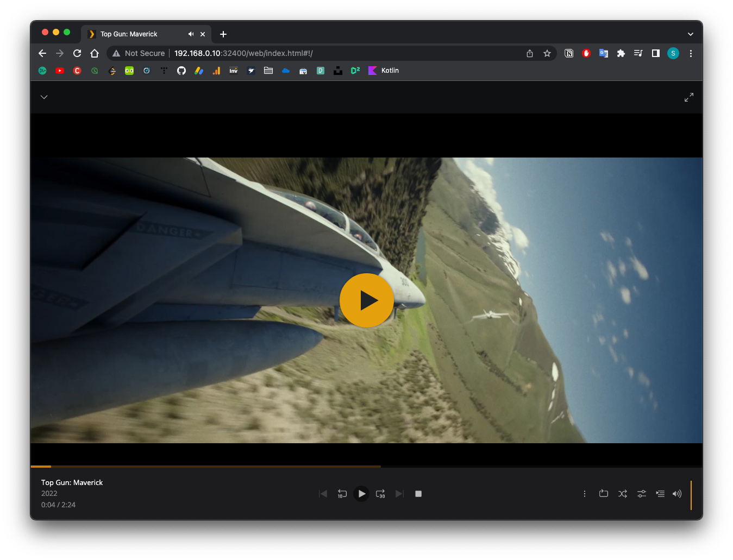Toggle the browser side panel
The height and width of the screenshot is (560, 733).
pos(656,53)
